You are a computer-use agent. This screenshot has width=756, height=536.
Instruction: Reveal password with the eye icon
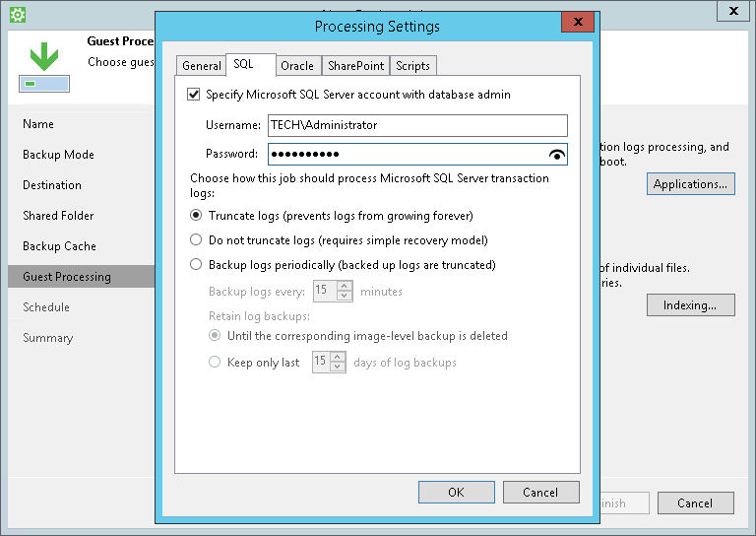tap(557, 155)
